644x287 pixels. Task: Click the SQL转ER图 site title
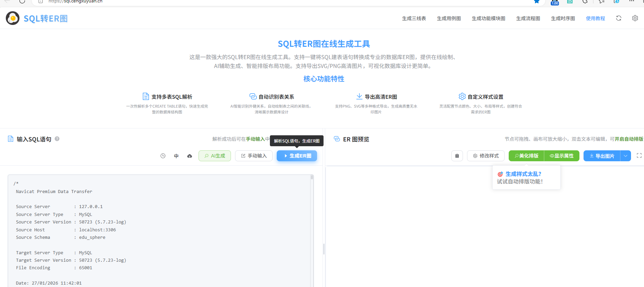(x=45, y=18)
